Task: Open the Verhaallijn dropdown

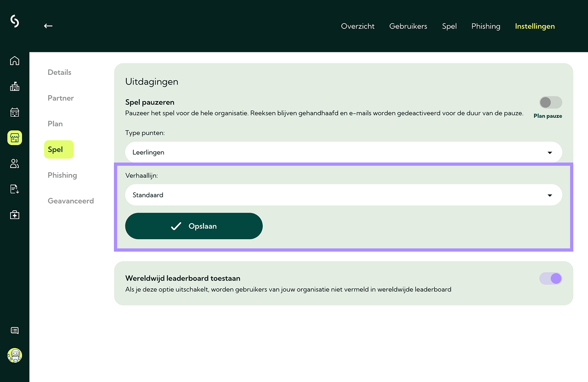Action: click(344, 195)
